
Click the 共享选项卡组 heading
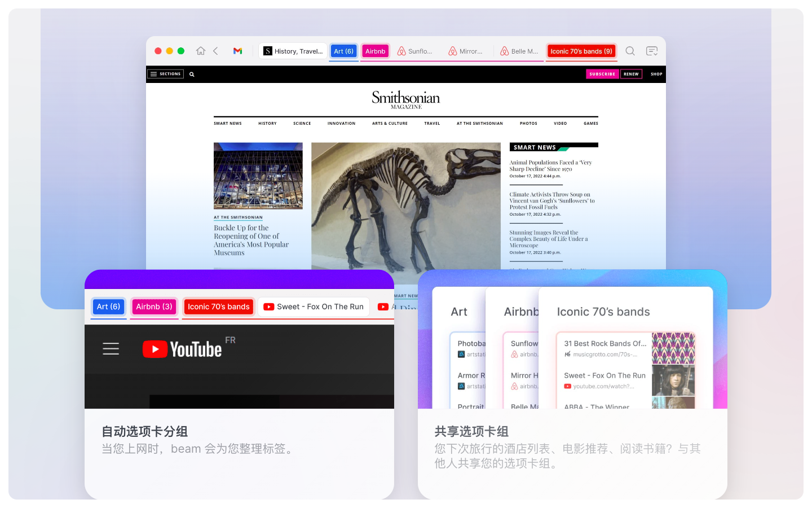(x=471, y=432)
